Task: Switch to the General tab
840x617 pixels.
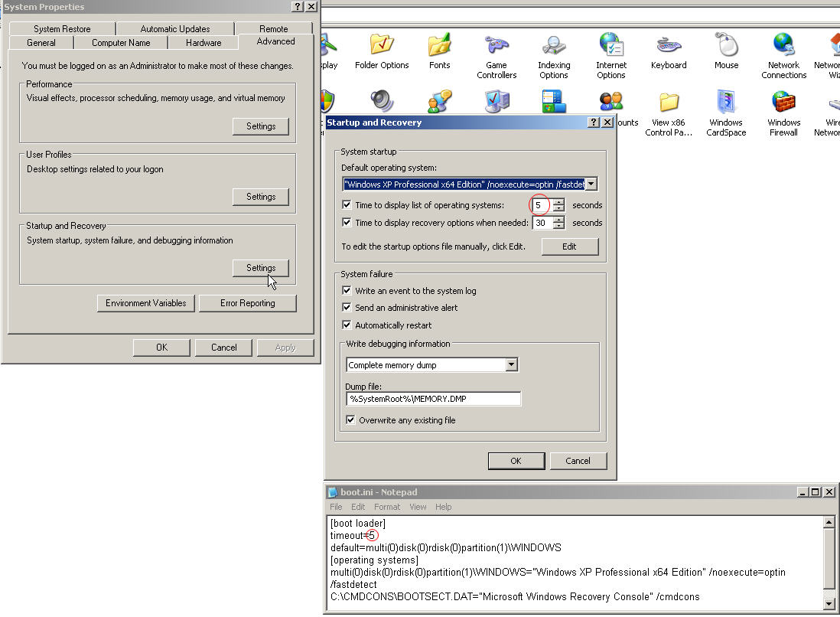Action: click(x=41, y=43)
